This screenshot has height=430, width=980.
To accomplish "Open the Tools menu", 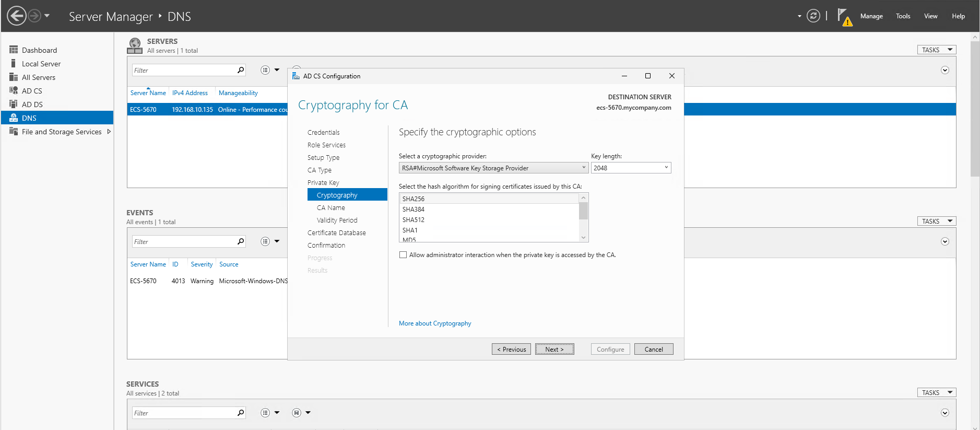I will pos(903,16).
